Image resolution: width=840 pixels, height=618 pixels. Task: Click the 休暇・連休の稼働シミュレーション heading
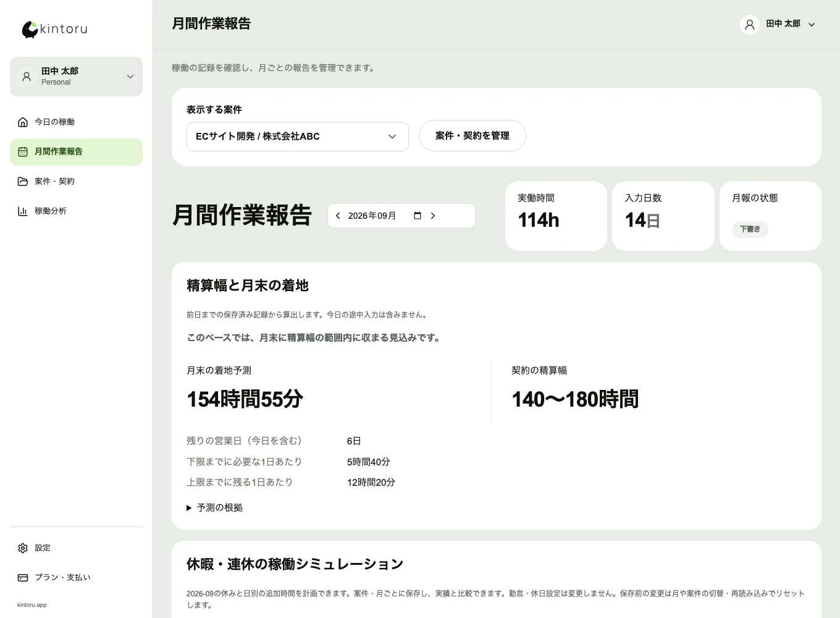[295, 564]
